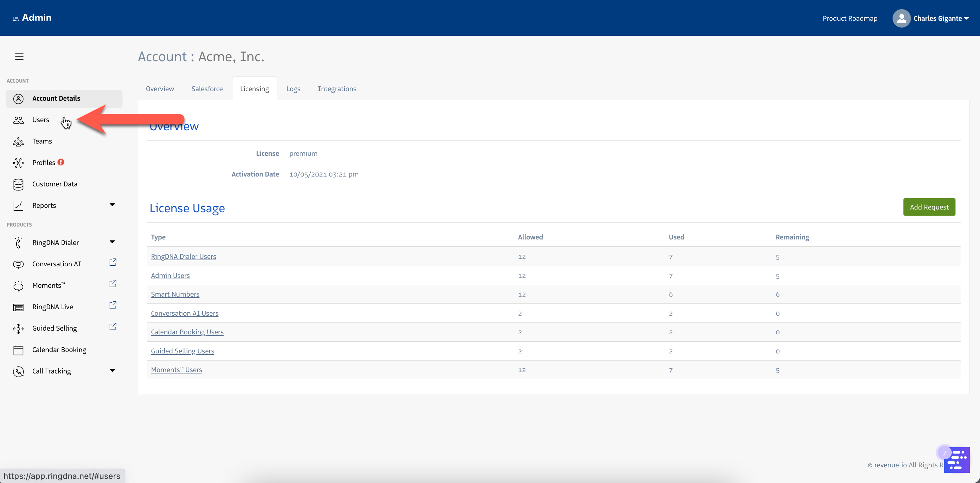Open Guided Selling external link icon
Screen dimensions: 980x483
113,326
